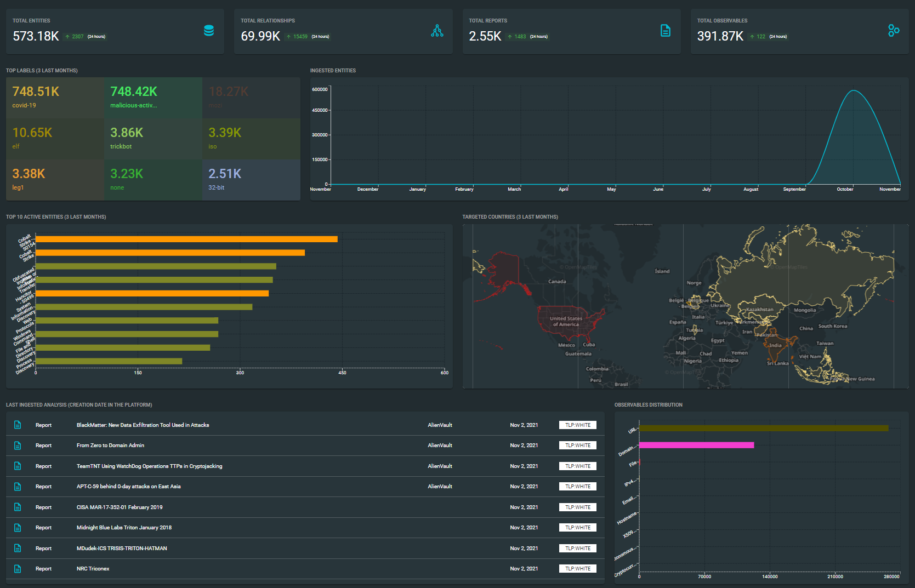Select the covid-19 label tile
This screenshot has height=588, width=915.
(54, 98)
